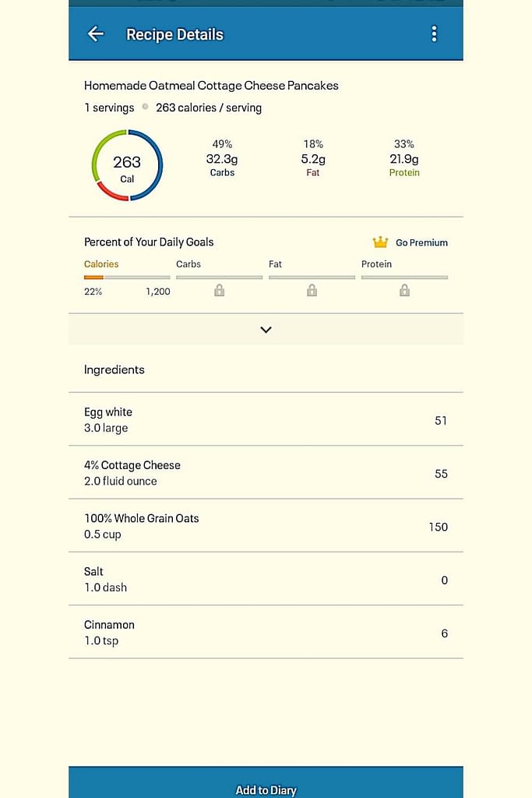
Task: Select the Calories goal tab
Action: [x=101, y=264]
